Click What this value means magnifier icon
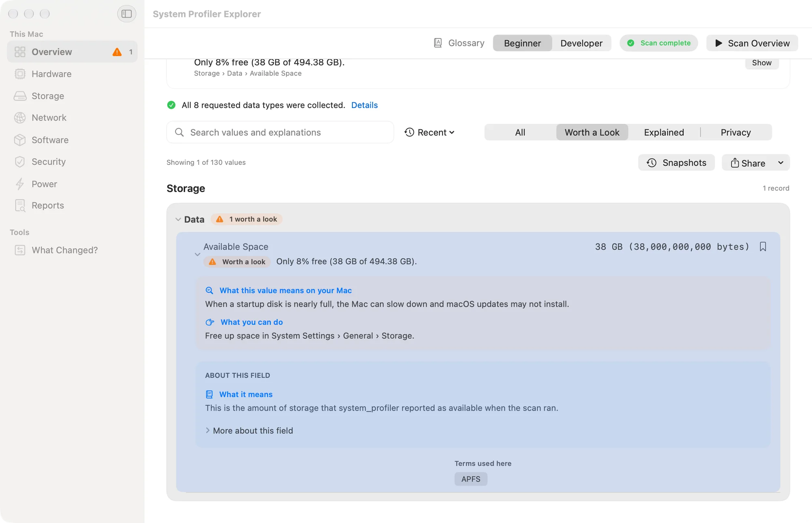 [209, 290]
